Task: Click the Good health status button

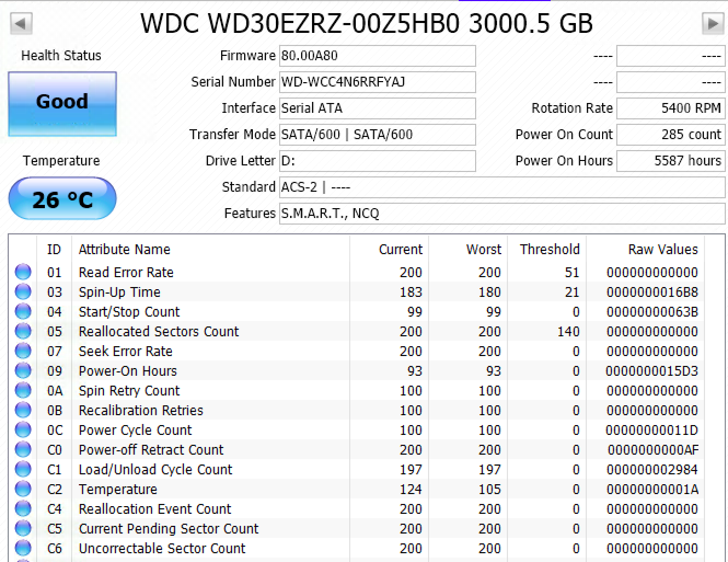Action: tap(62, 104)
